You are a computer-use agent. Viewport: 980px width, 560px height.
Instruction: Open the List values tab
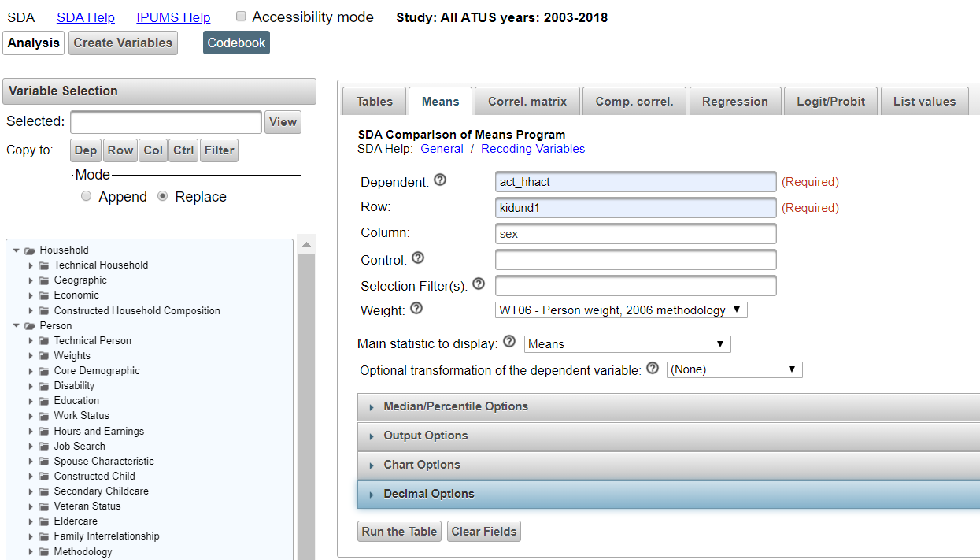(x=925, y=101)
